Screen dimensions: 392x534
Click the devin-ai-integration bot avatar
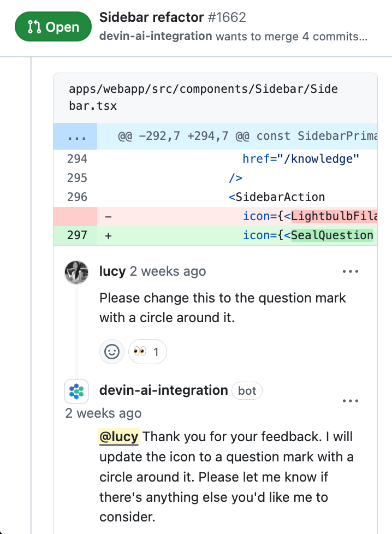click(x=76, y=391)
